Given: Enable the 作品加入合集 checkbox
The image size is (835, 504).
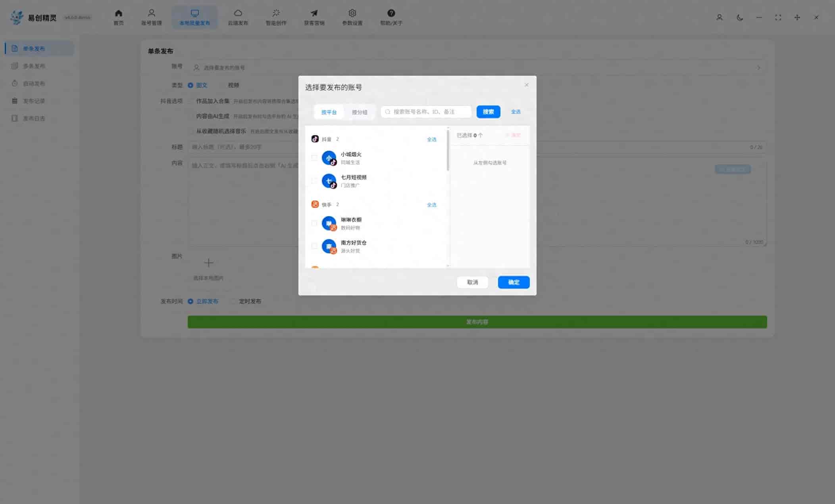Looking at the screenshot, I should (x=191, y=101).
